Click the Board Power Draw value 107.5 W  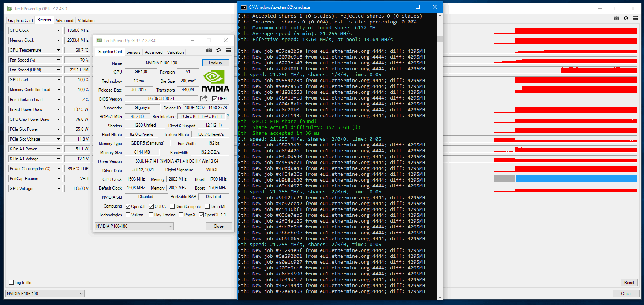point(77,109)
